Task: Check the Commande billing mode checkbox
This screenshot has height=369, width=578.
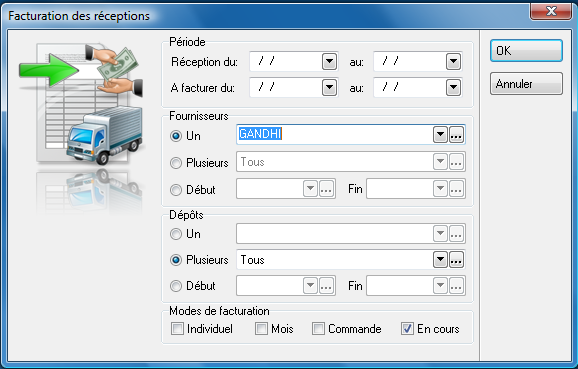Action: 318,328
